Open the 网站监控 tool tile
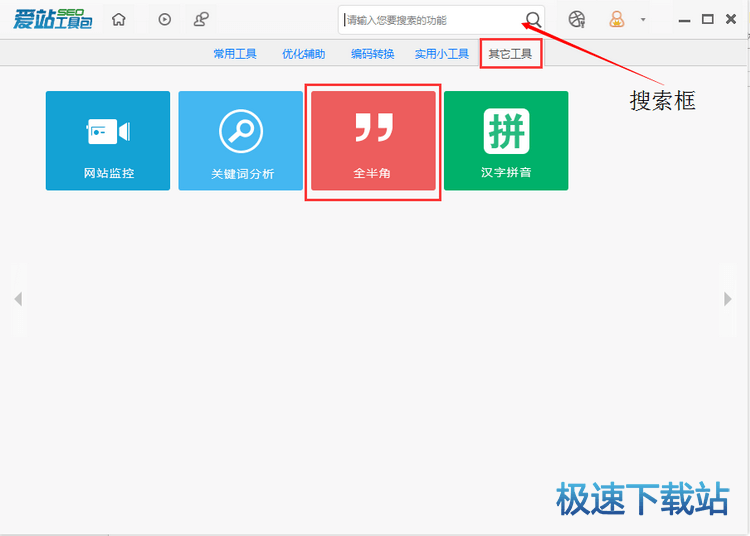750x536 pixels. click(108, 141)
